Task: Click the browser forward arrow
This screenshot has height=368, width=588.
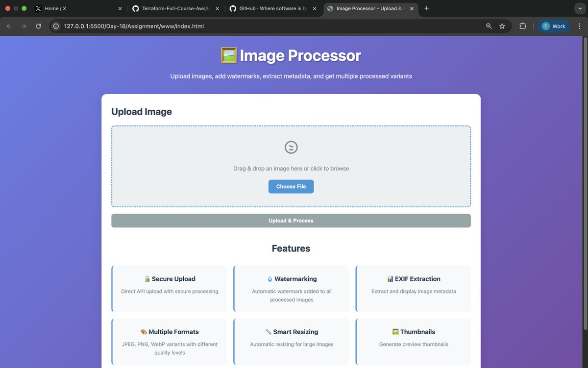Action: pos(24,26)
